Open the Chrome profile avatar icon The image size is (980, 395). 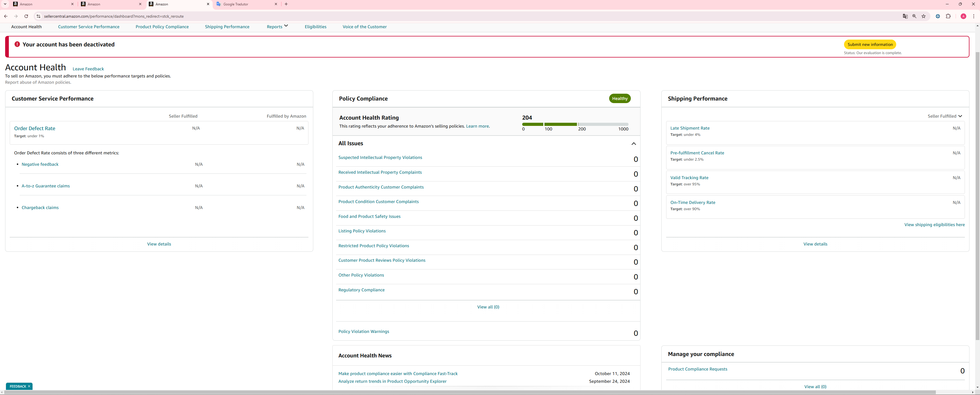[x=963, y=16]
